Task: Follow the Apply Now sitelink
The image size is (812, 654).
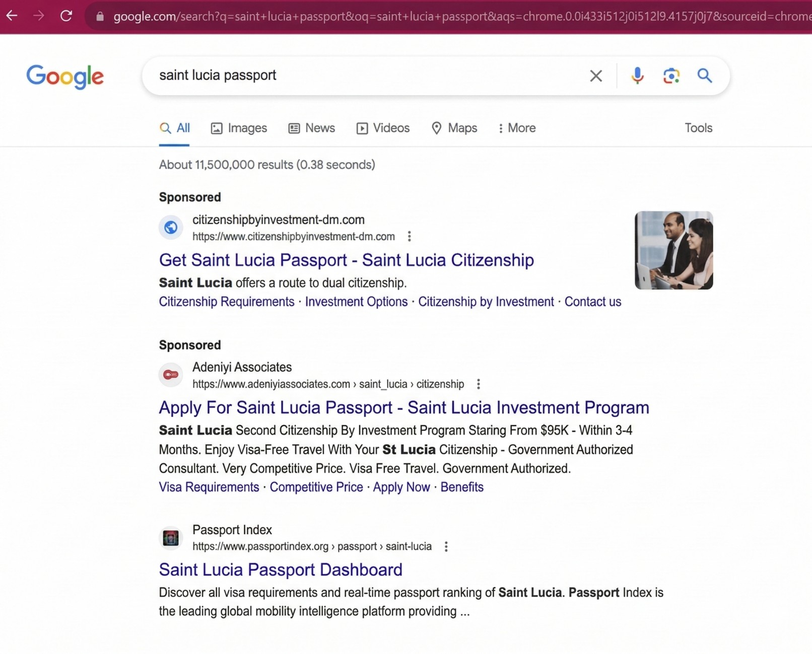Action: pos(401,487)
